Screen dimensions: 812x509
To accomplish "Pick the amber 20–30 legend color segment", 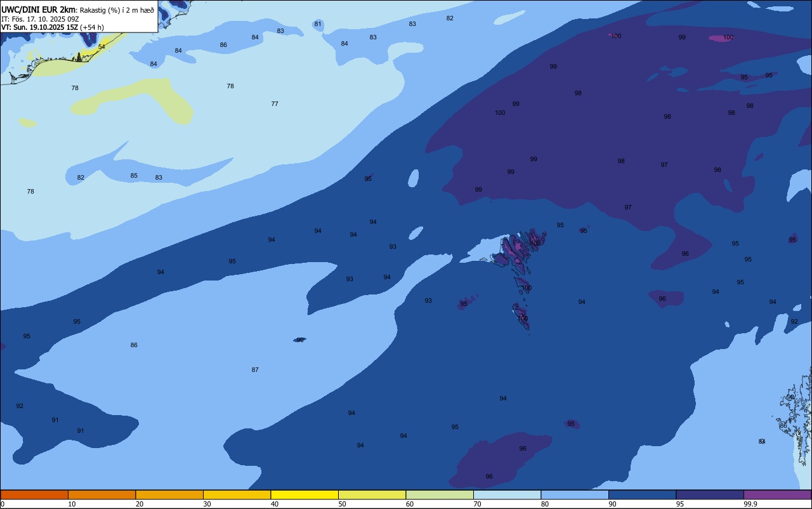I will pos(169,494).
